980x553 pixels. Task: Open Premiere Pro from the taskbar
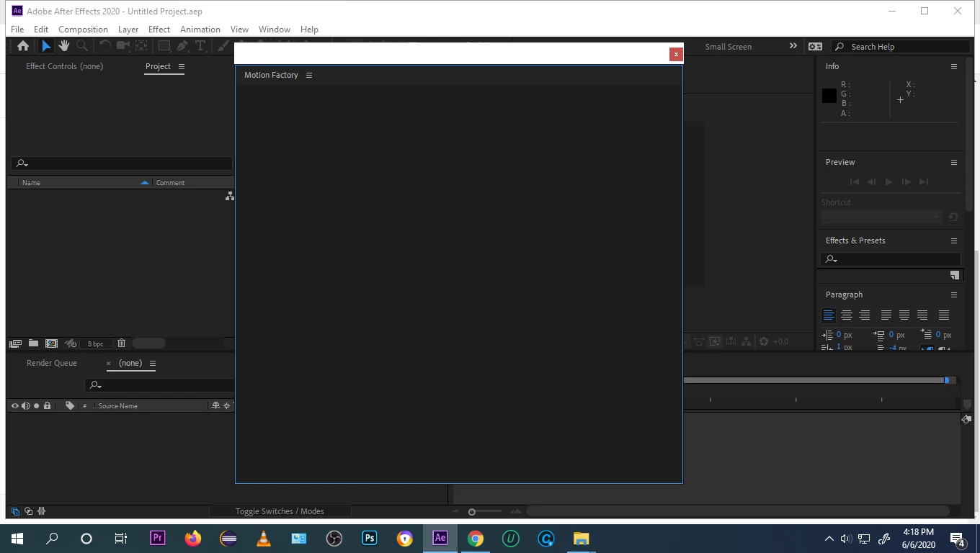[158, 538]
